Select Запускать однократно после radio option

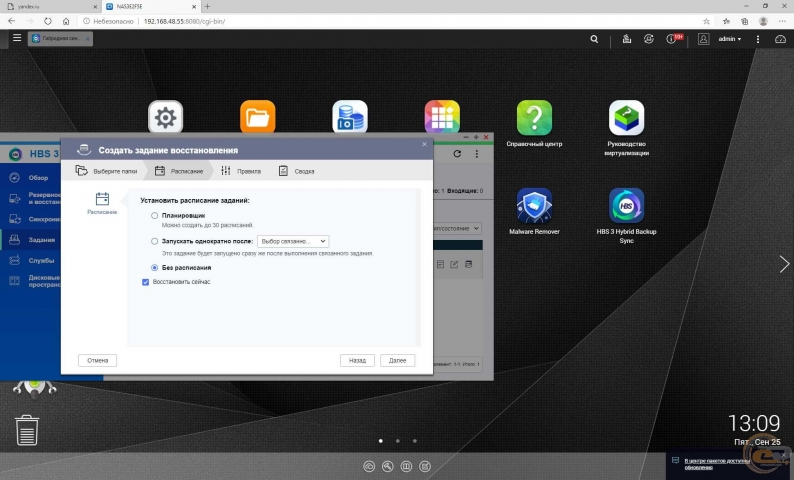pos(154,241)
